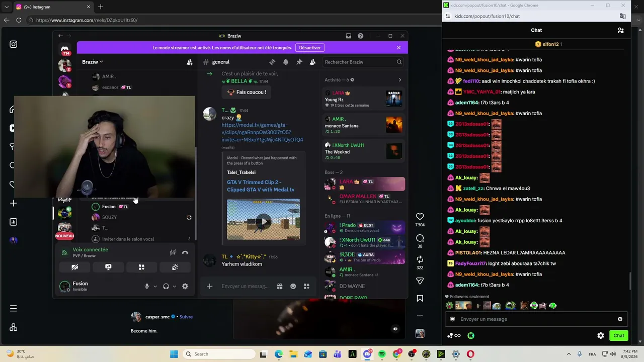The width and height of the screenshot is (644, 362).
Task: Open Instagram home logo in sidebar
Action: [14, 44]
